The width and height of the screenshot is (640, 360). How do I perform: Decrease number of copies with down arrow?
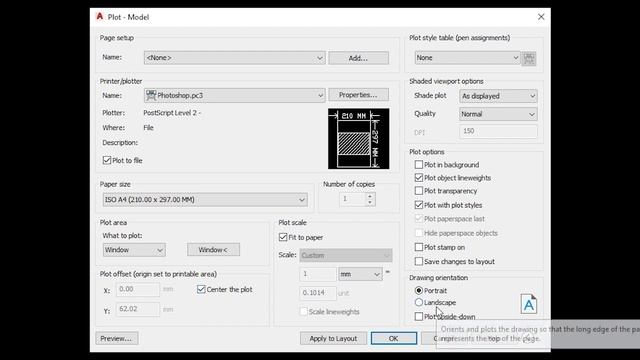(370, 202)
